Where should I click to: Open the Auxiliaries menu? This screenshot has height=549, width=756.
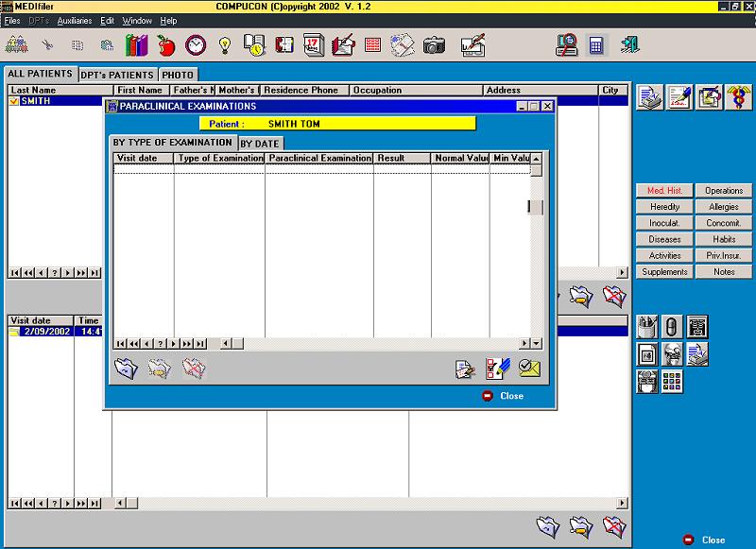(75, 21)
